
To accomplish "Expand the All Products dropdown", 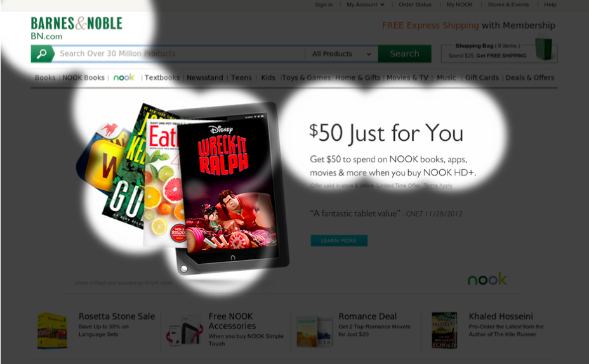I will tap(341, 54).
